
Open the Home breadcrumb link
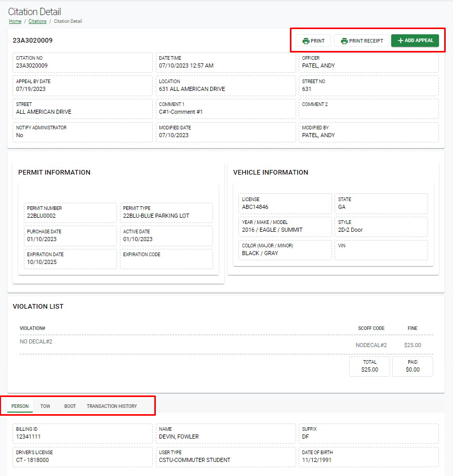pos(15,21)
